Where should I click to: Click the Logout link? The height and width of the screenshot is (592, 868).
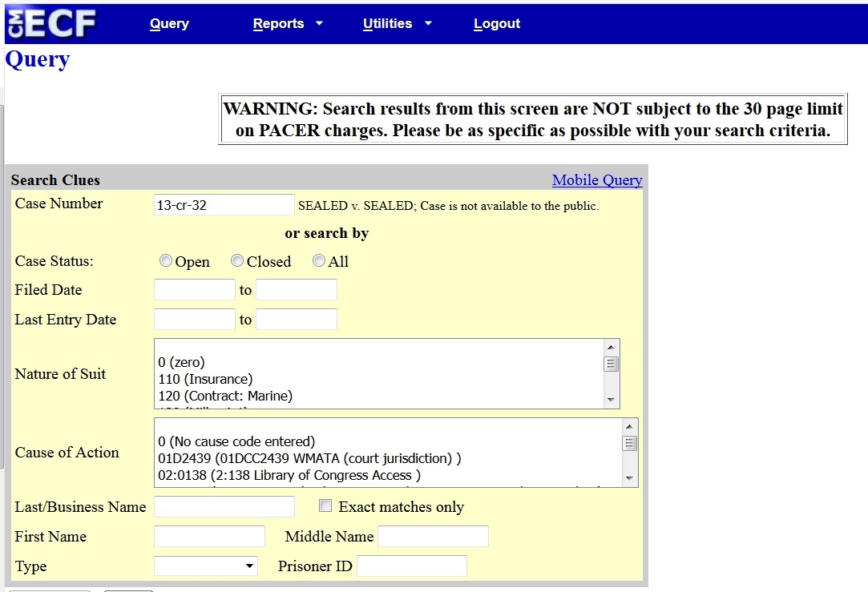click(x=497, y=23)
